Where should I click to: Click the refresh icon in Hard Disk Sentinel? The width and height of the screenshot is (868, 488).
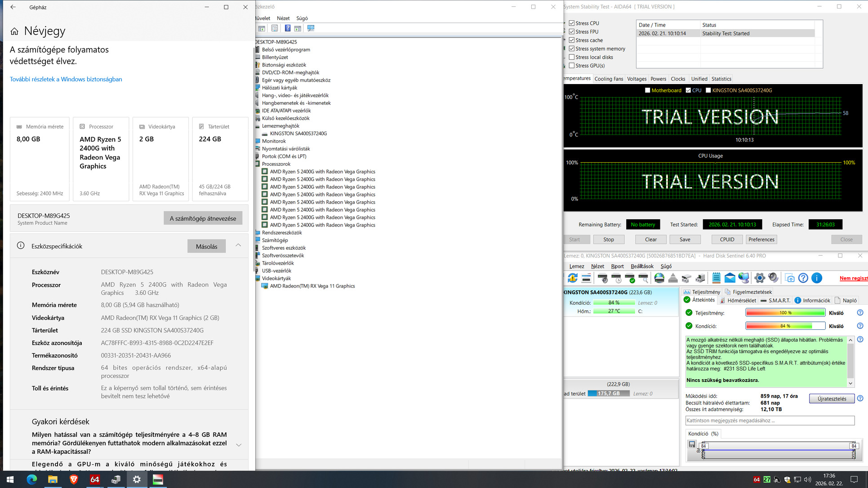click(572, 278)
